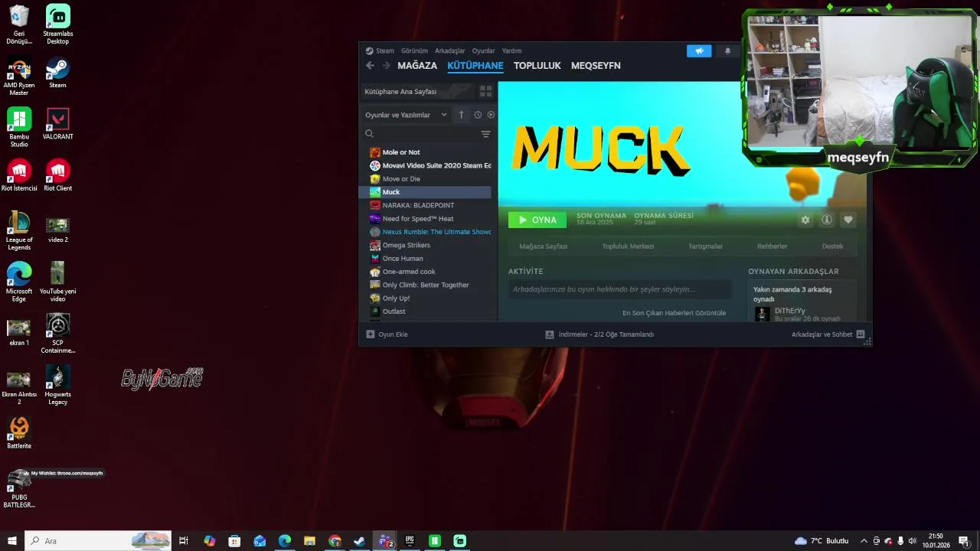Image resolution: width=980 pixels, height=551 pixels.
Task: Switch to MAĞAZA tab
Action: click(417, 66)
